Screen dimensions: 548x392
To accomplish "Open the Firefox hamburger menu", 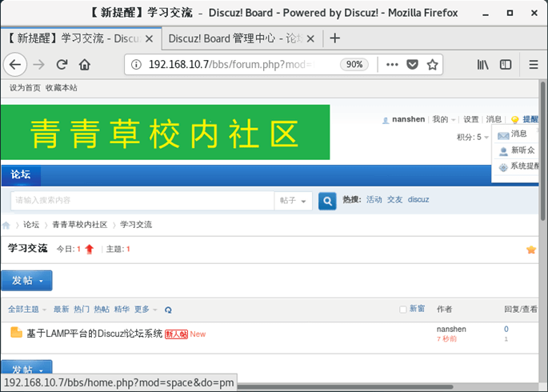I will (534, 65).
